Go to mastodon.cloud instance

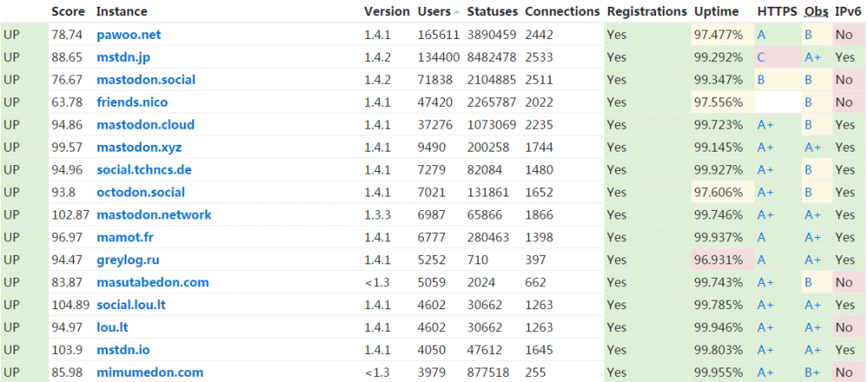point(146,125)
